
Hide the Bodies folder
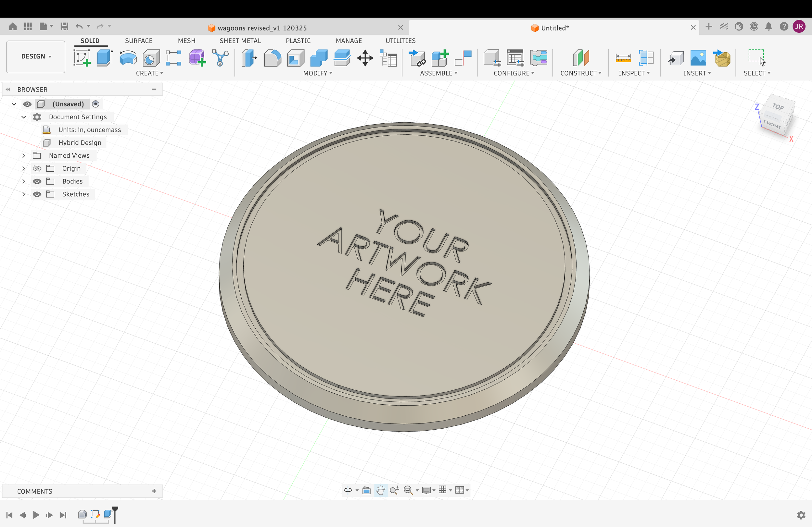37,181
